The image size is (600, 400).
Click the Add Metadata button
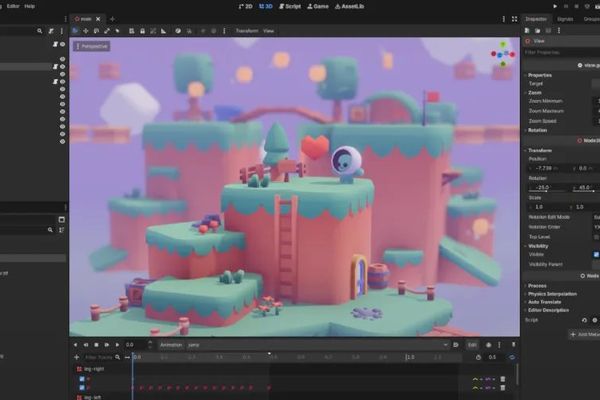click(x=585, y=335)
